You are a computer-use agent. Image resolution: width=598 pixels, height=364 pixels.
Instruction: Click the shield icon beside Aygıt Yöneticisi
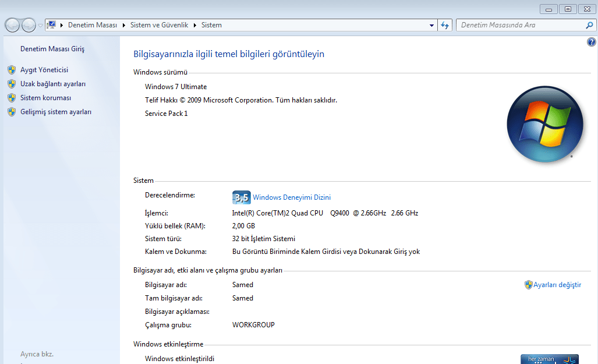[12, 70]
